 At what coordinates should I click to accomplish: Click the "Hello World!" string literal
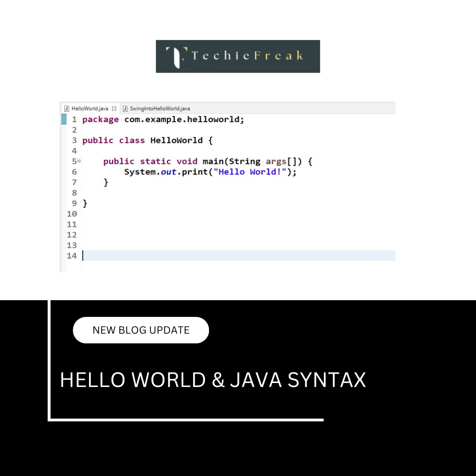pos(250,172)
